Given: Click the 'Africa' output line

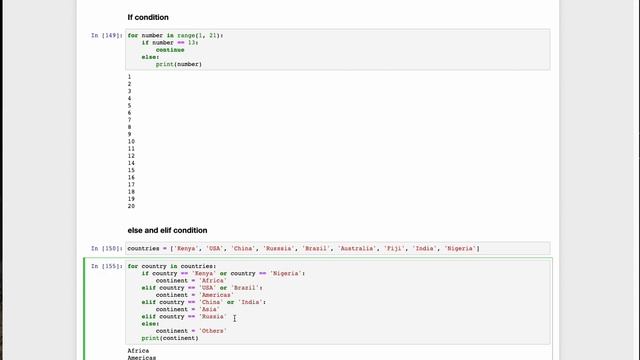Looking at the screenshot, I should point(138,351).
